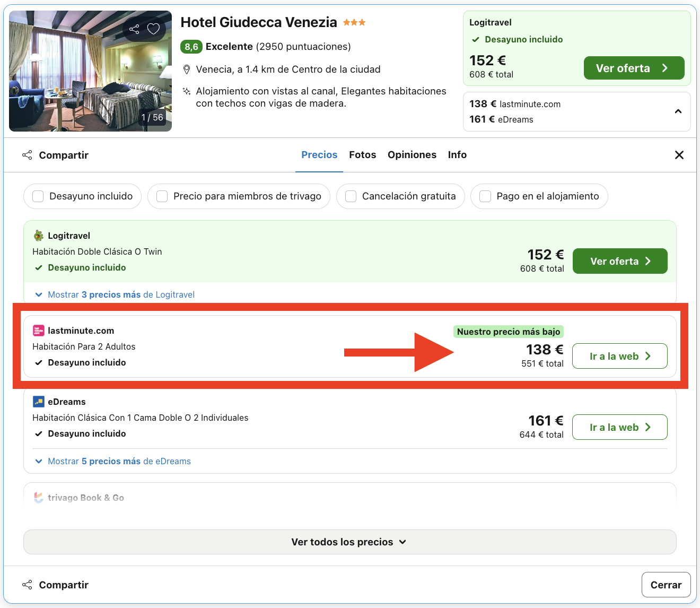Click the top card Desayuno incluido label
The width and height of the screenshot is (700, 608).
pyautogui.click(x=524, y=39)
